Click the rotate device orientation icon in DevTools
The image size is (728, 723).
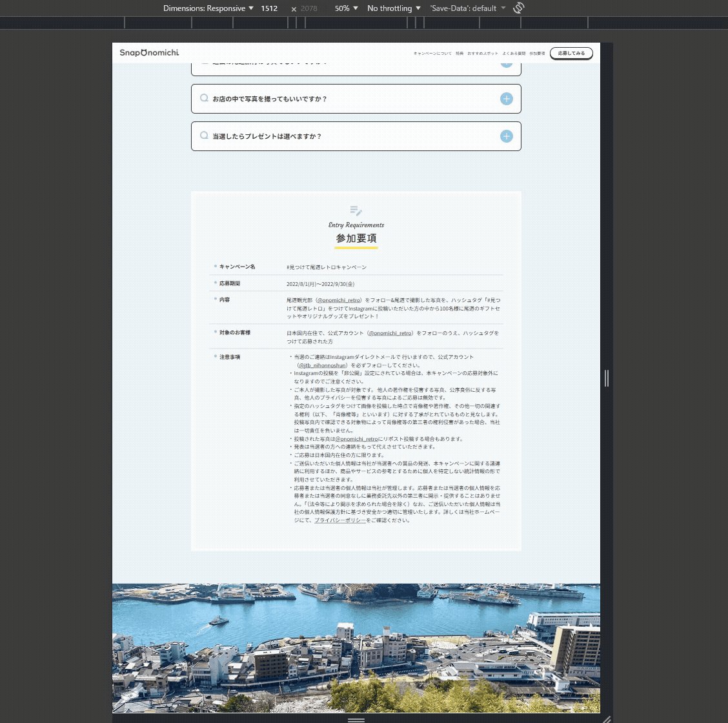coord(518,8)
